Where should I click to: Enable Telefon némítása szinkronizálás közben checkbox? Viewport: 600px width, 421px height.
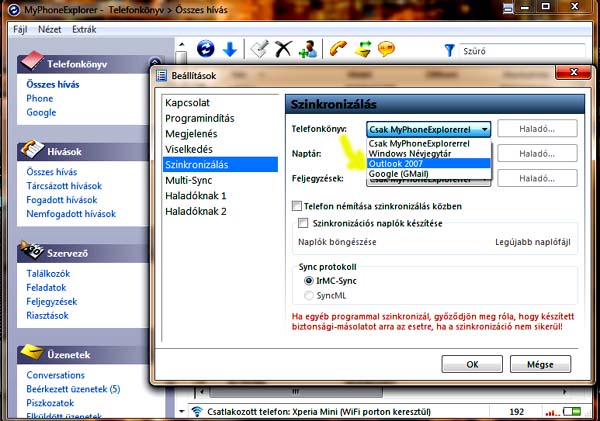[x=297, y=206]
